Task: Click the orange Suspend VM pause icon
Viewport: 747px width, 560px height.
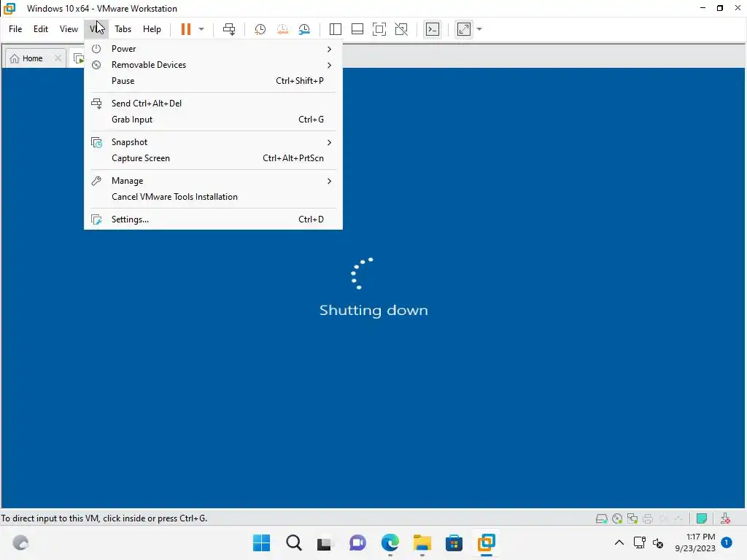Action: [x=186, y=29]
